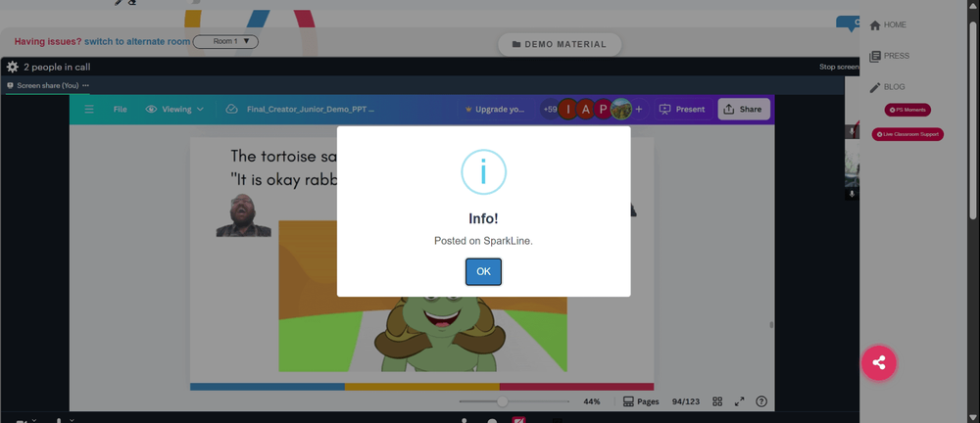Open the +59 collaborators badge
This screenshot has height=423, width=980.
coord(550,110)
